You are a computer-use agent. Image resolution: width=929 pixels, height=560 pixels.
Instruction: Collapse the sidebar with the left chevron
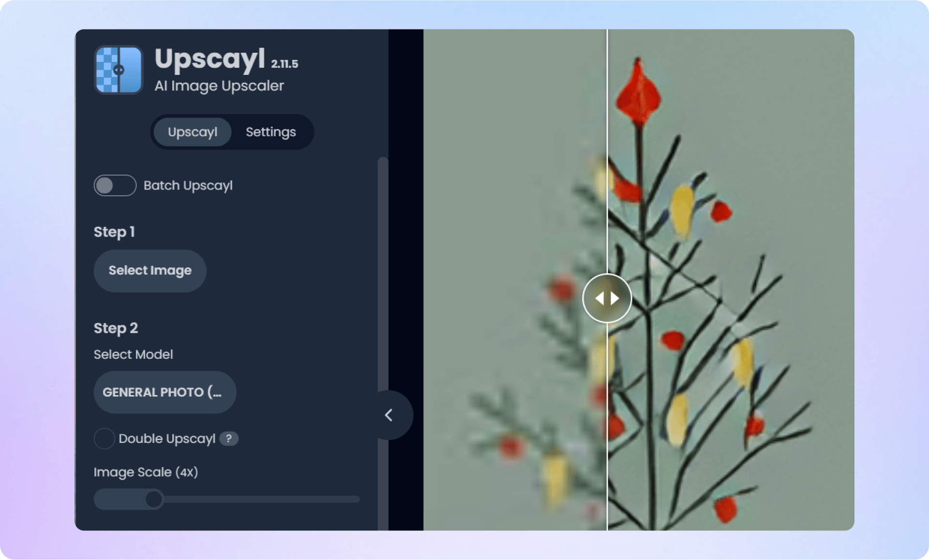point(389,415)
